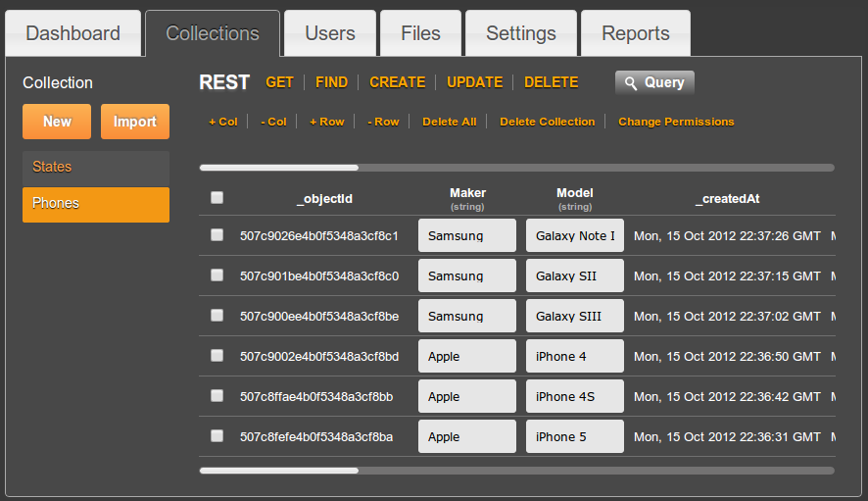Open the Settings tab

coord(520,34)
